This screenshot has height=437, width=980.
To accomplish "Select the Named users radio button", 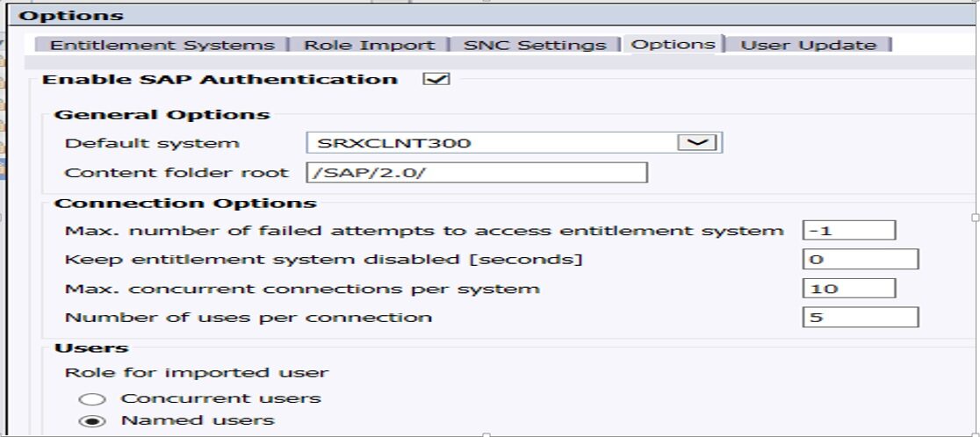I will (98, 421).
